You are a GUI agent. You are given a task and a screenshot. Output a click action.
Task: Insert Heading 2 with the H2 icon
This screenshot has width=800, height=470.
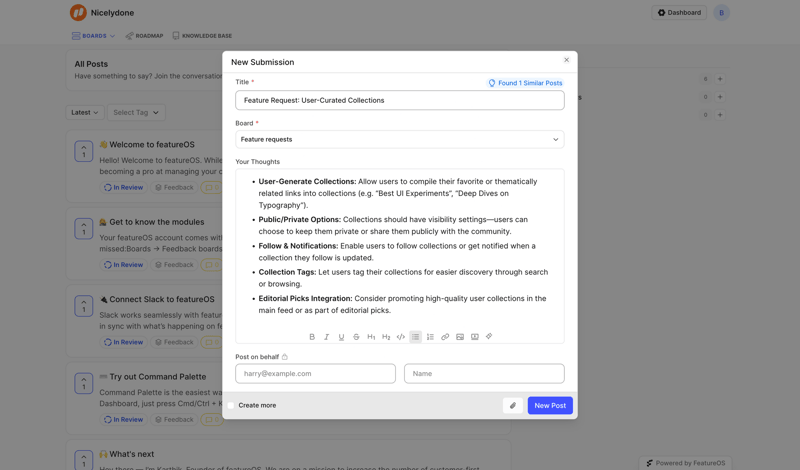[x=386, y=337]
